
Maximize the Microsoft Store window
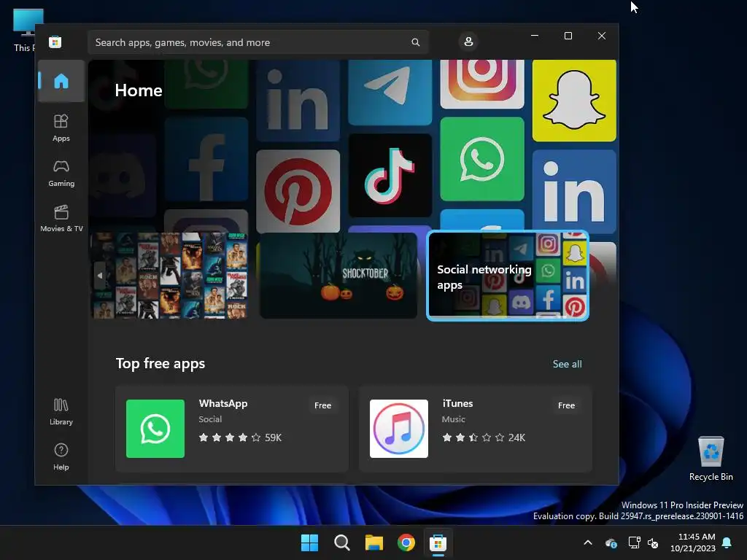coord(568,36)
